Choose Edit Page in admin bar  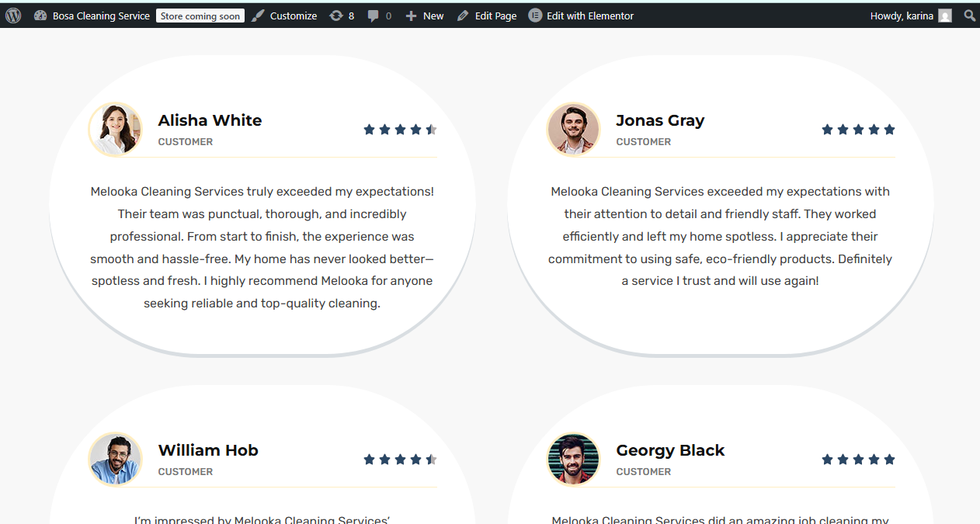pos(495,16)
